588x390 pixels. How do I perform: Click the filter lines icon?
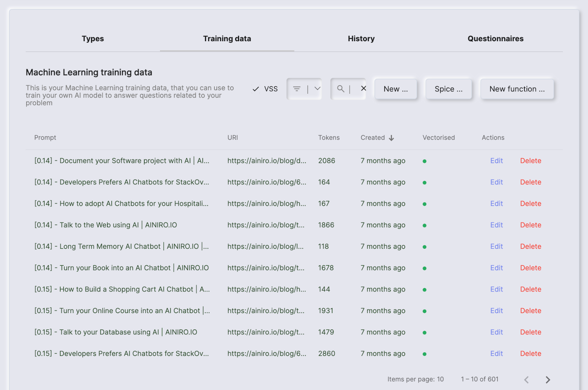(297, 89)
